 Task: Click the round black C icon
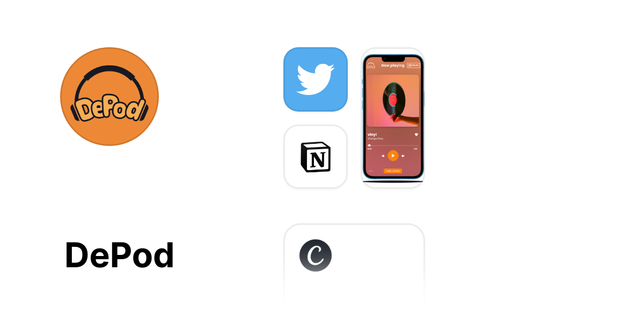click(x=316, y=255)
